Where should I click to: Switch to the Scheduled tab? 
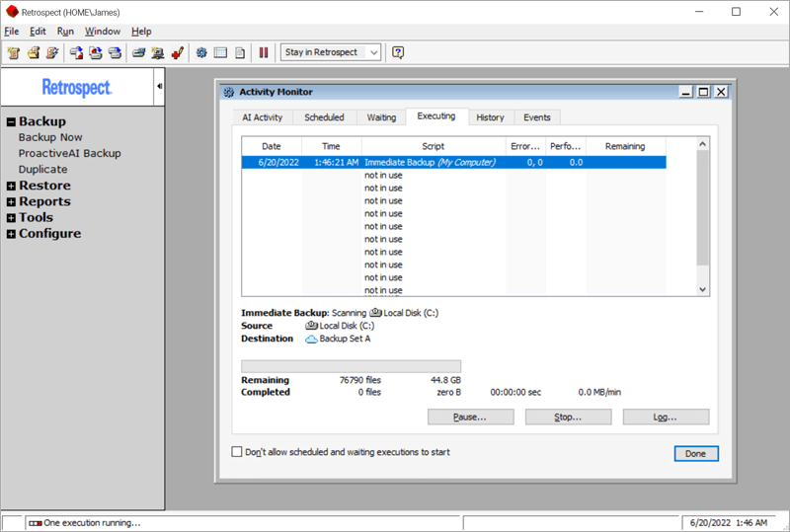click(x=324, y=117)
